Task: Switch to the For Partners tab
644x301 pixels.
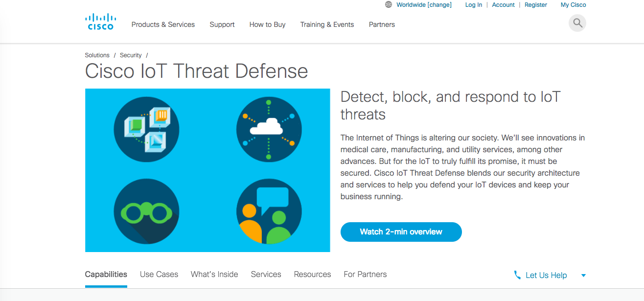Action: pos(365,275)
